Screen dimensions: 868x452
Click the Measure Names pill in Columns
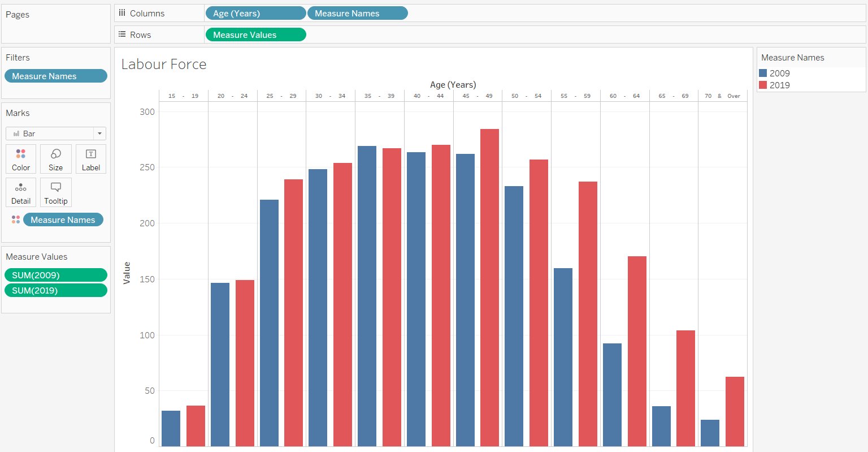(357, 13)
